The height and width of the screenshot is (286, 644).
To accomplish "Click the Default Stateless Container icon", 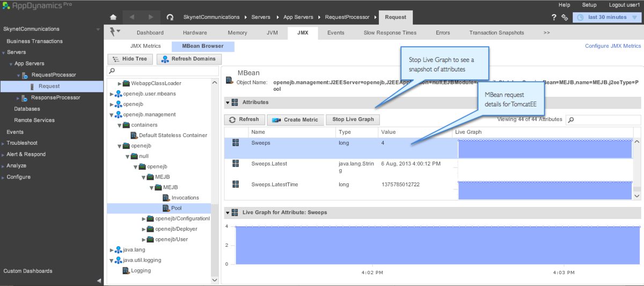I will coord(134,135).
